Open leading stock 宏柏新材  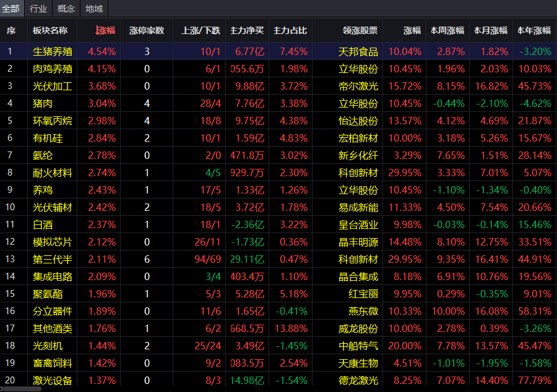pos(358,138)
